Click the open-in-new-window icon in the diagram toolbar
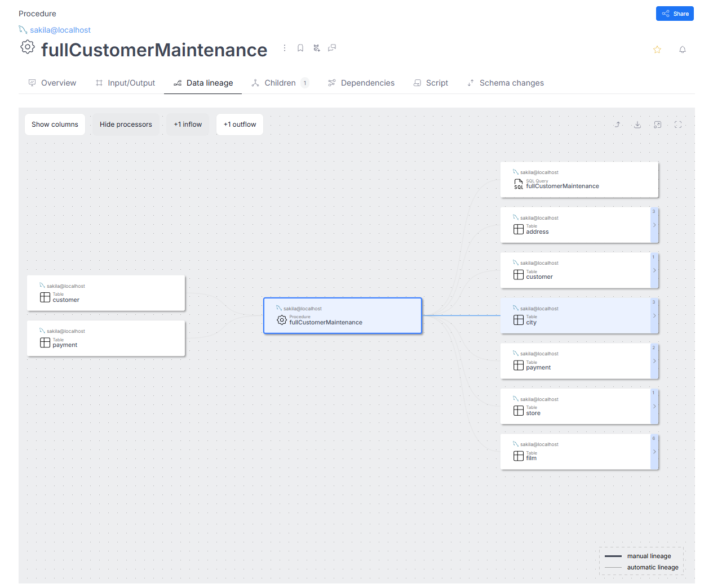This screenshot has height=588, width=713. coord(658,124)
